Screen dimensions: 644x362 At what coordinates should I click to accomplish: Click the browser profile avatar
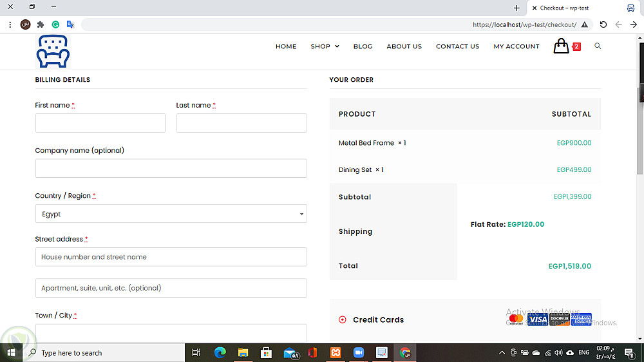coord(26,24)
